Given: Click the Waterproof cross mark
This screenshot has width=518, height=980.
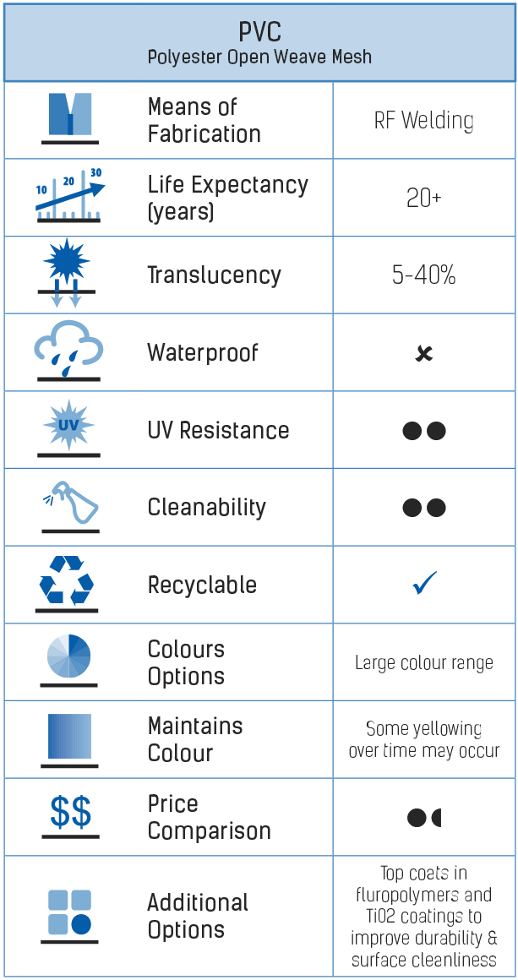Looking at the screenshot, I should coord(423,354).
